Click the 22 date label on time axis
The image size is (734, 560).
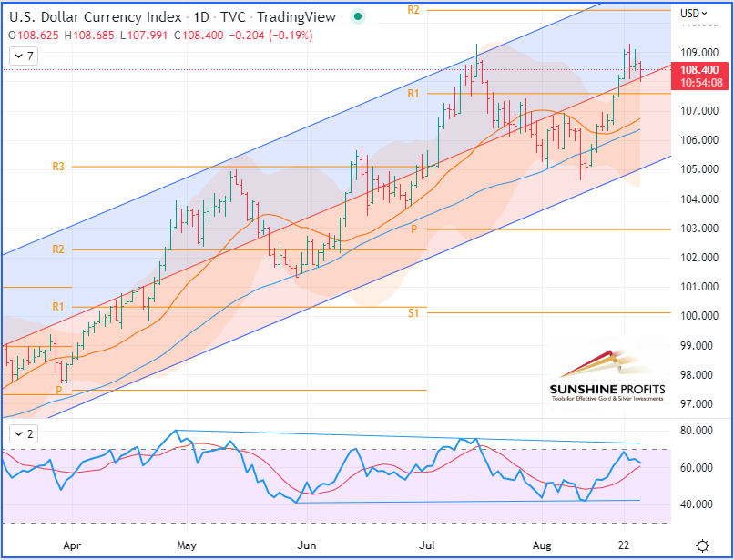pos(624,545)
